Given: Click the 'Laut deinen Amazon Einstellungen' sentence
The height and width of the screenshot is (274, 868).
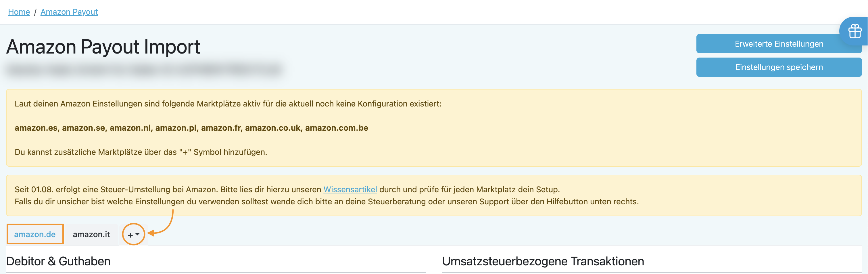Looking at the screenshot, I should (228, 104).
